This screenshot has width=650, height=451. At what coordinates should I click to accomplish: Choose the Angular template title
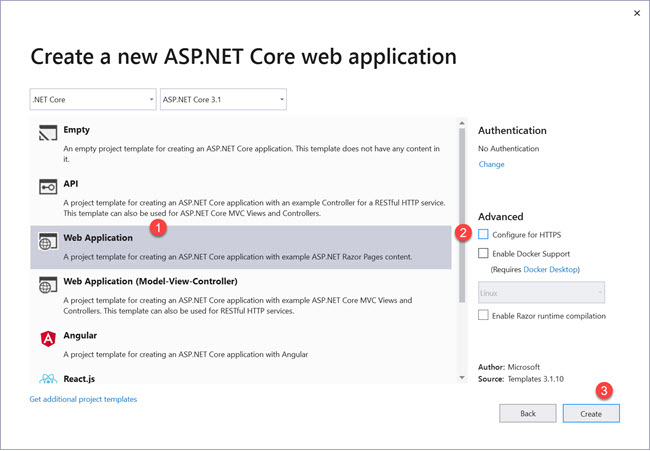(x=82, y=336)
